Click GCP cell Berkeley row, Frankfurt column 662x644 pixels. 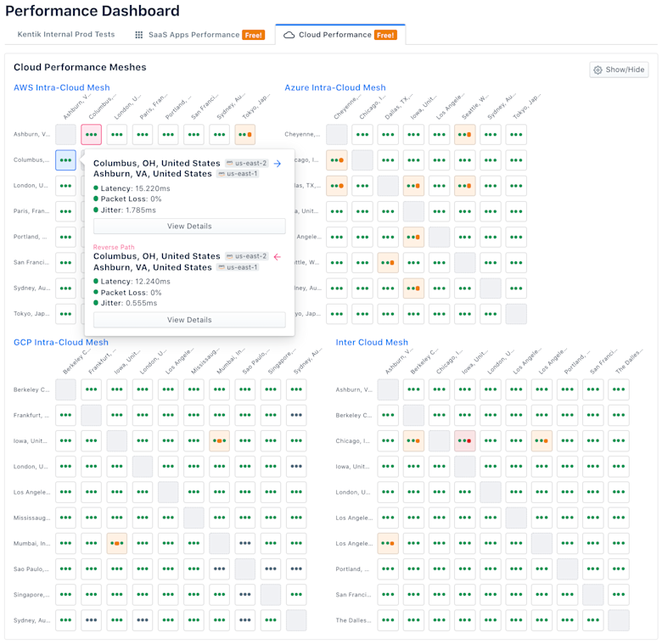[91, 389]
